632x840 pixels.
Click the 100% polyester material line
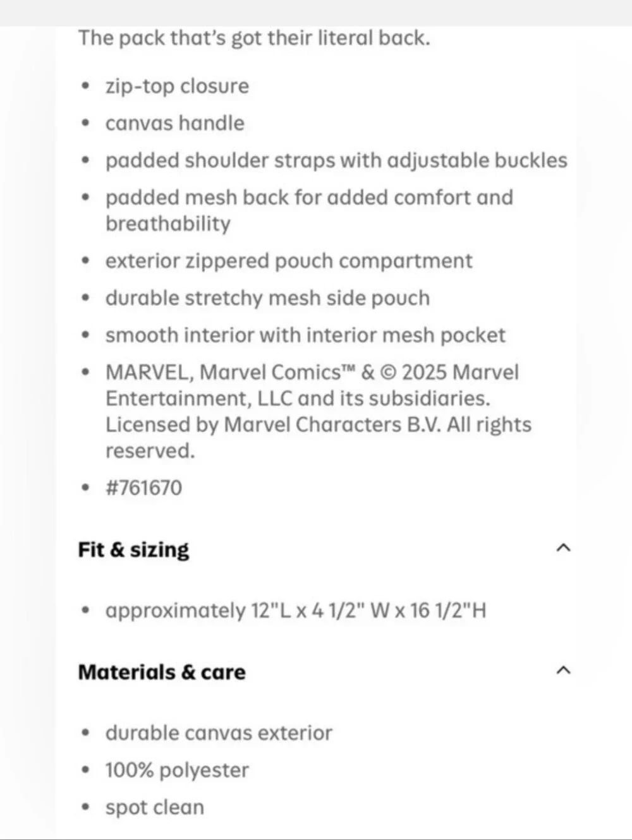[x=177, y=770]
